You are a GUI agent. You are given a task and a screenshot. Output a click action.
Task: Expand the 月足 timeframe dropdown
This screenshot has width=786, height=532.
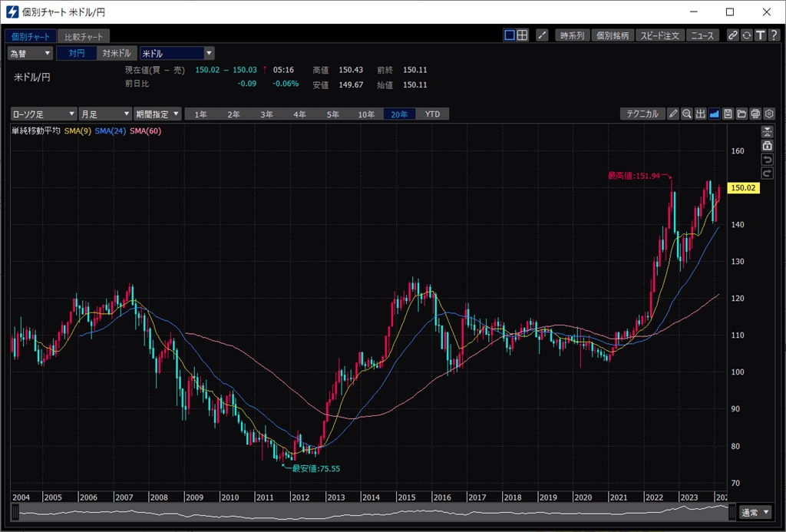(x=105, y=114)
